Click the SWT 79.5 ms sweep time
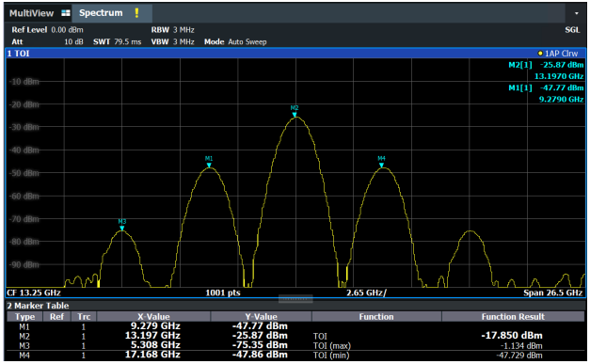 [x=117, y=41]
